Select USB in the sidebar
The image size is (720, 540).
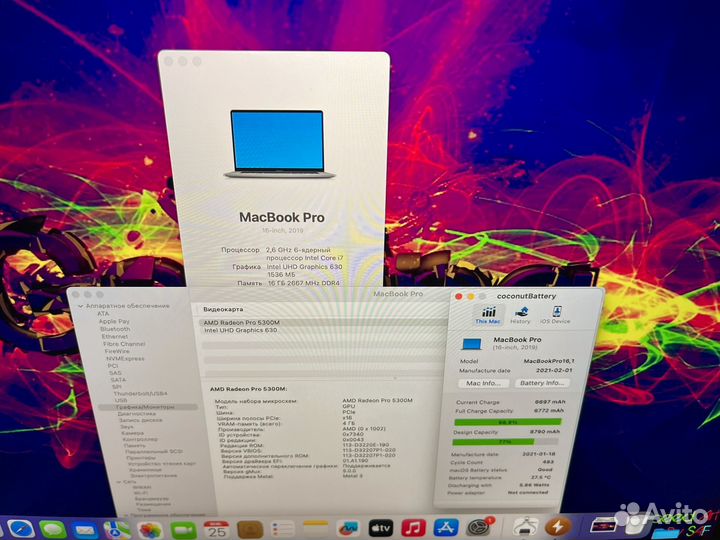121,400
